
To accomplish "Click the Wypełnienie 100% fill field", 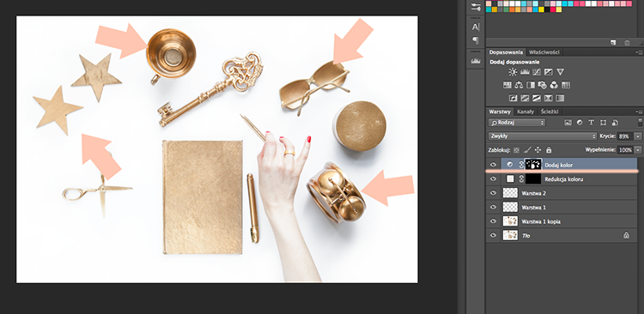I will (x=625, y=150).
